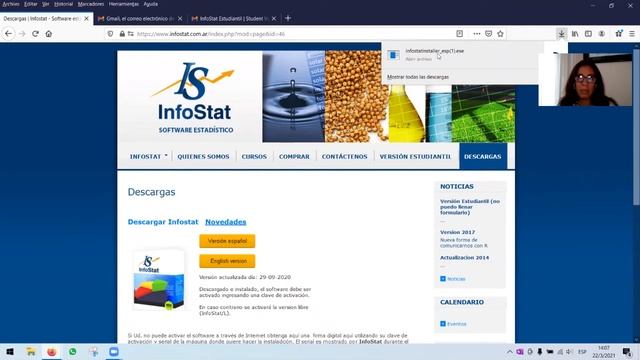Click the tracking protection shield icon
This screenshot has width=640, height=360.
pyautogui.click(x=110, y=34)
